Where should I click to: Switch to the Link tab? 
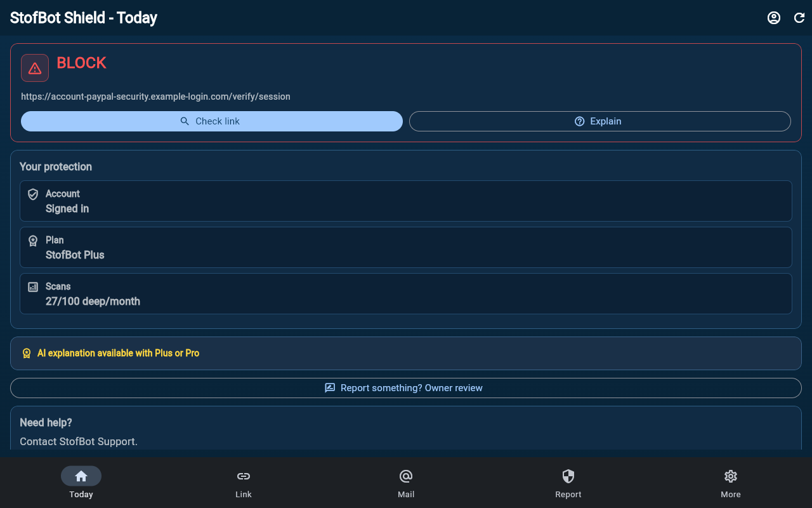click(244, 483)
